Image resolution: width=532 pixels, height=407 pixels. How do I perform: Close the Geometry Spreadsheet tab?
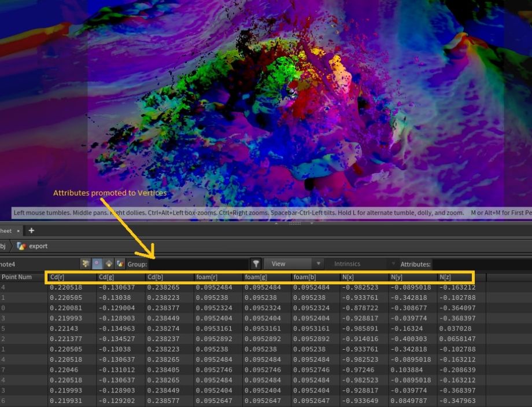point(19,230)
